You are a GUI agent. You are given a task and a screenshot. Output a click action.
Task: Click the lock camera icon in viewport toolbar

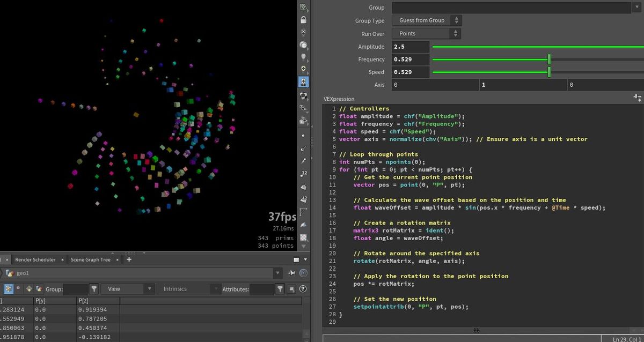pyautogui.click(x=304, y=20)
